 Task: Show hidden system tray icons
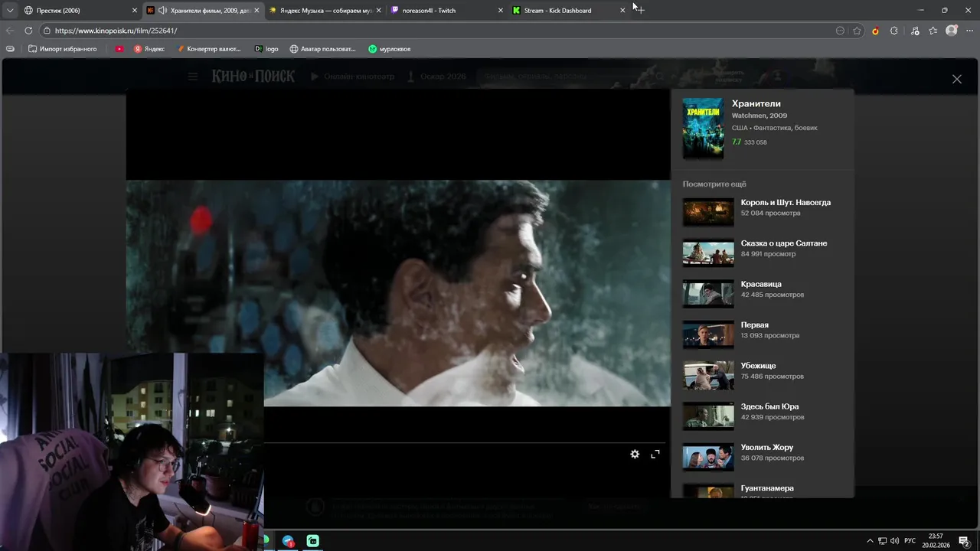pyautogui.click(x=870, y=540)
